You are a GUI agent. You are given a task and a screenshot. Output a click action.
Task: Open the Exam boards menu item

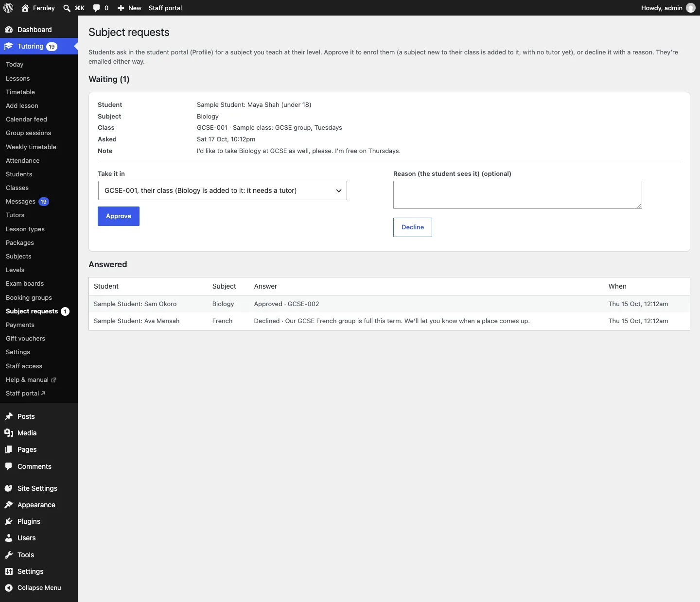[x=25, y=283]
